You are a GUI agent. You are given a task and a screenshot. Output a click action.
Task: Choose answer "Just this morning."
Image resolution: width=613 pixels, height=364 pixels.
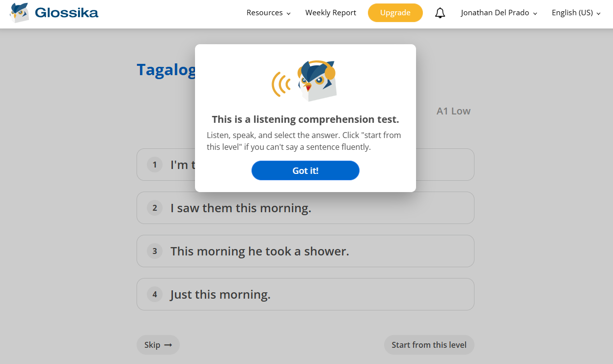click(x=306, y=294)
